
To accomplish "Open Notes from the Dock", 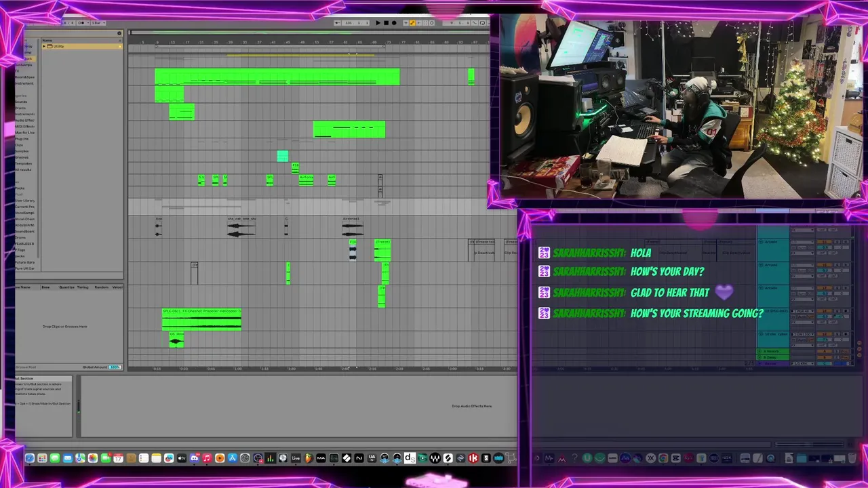I will click(157, 458).
